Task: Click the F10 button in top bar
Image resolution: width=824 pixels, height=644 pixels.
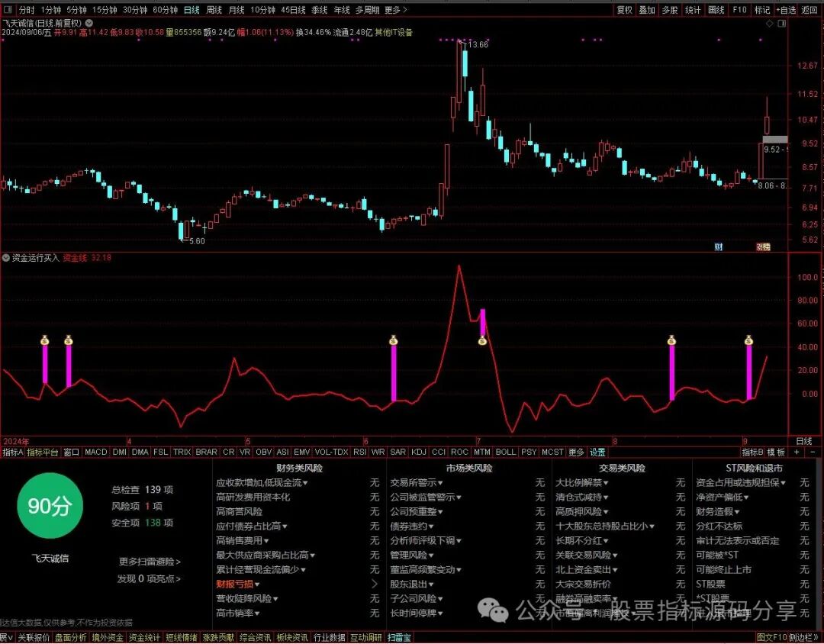Action: tap(740, 10)
